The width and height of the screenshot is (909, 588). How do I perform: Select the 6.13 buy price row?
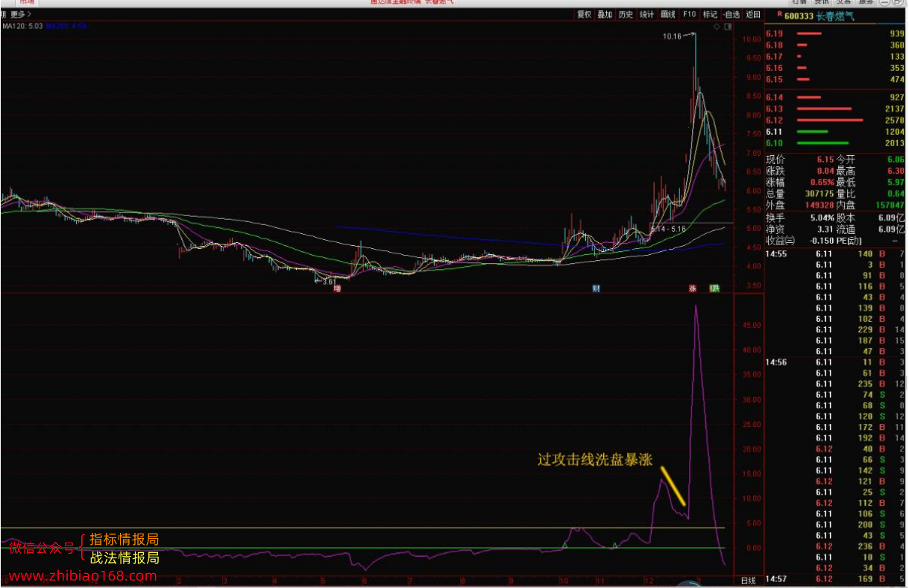835,109
